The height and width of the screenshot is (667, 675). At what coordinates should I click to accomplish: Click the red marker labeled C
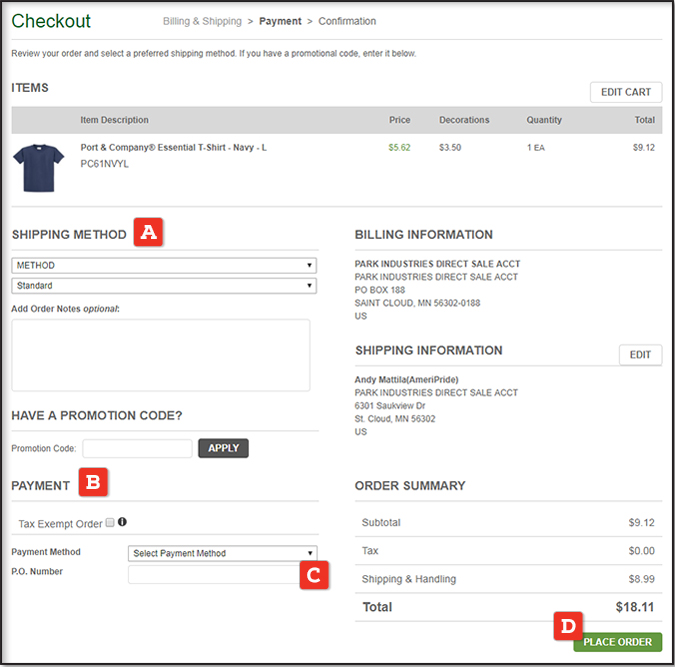pyautogui.click(x=313, y=574)
